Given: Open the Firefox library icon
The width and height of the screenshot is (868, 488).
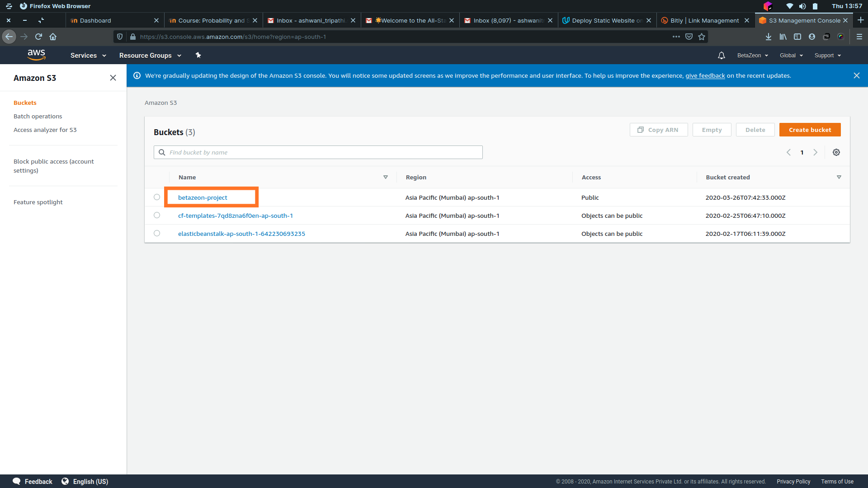Looking at the screenshot, I should (x=783, y=37).
